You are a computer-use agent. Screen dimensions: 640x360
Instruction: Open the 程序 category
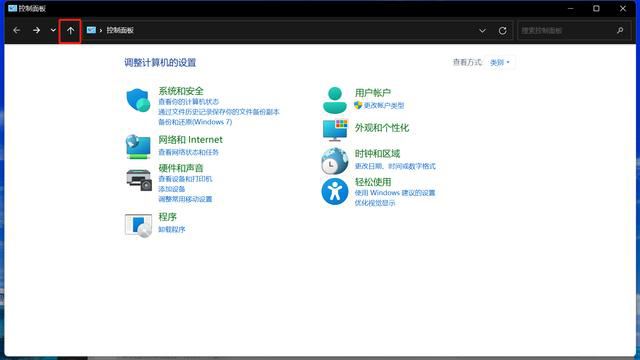[167, 217]
